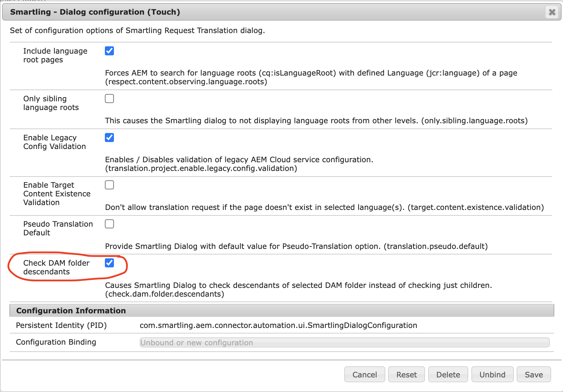The width and height of the screenshot is (563, 392).
Task: Close the Smartling dialog configuration window
Action: click(552, 12)
